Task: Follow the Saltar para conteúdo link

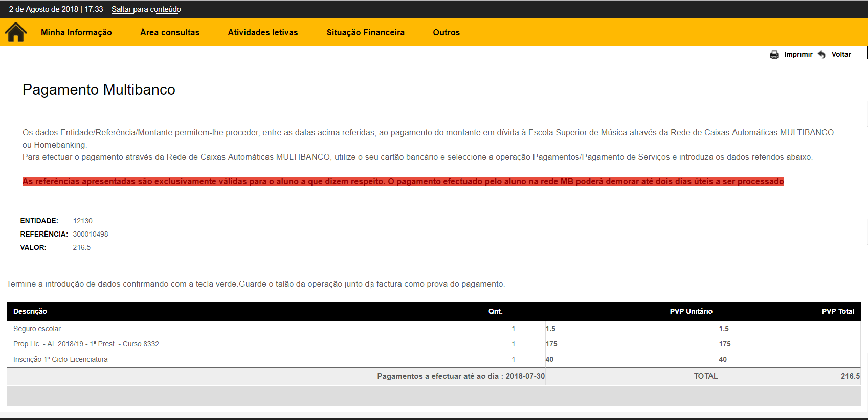Action: point(146,9)
